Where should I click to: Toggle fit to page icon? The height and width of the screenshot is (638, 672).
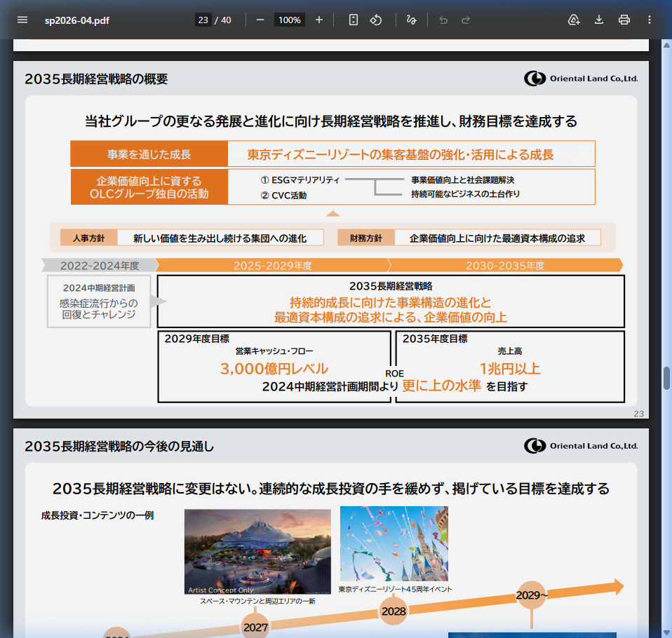(x=353, y=20)
